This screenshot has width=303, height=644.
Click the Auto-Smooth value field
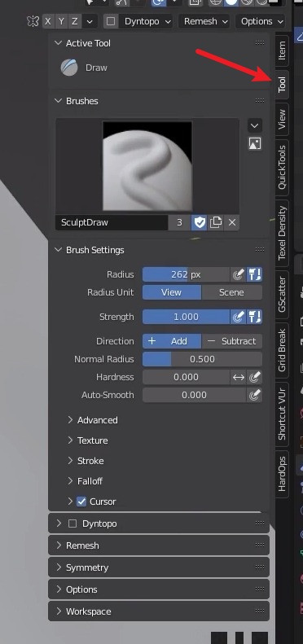point(194,395)
